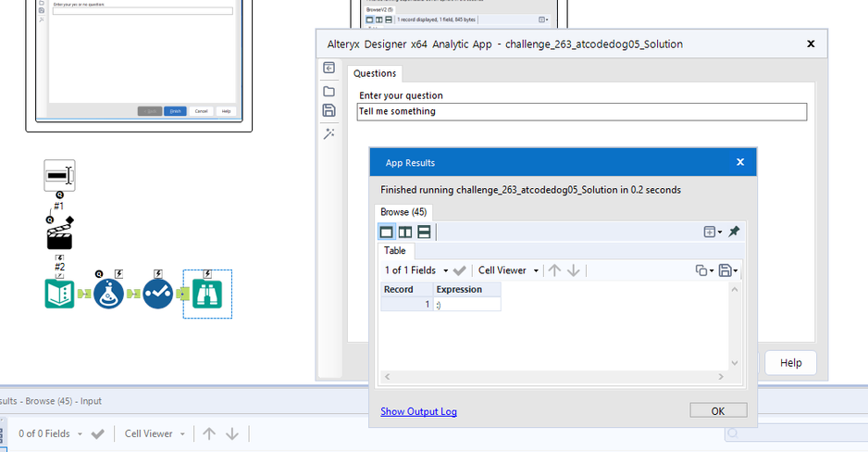
Task: Select the Formula flask tool
Action: click(108, 294)
